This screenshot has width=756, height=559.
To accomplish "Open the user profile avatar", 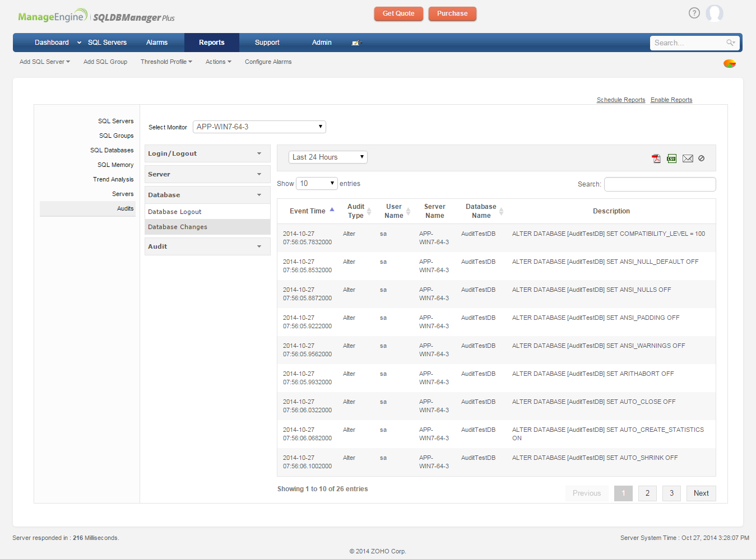I will pyautogui.click(x=715, y=13).
